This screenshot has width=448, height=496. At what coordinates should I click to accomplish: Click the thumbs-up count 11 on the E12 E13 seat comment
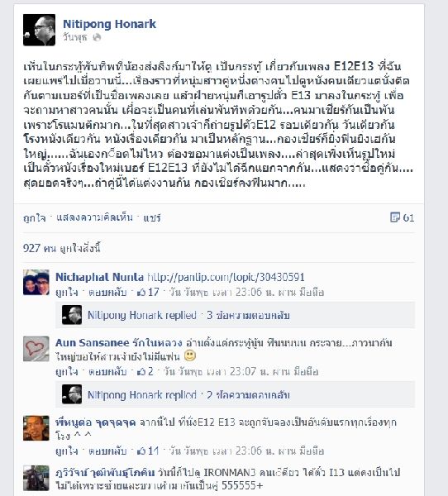tap(148, 451)
